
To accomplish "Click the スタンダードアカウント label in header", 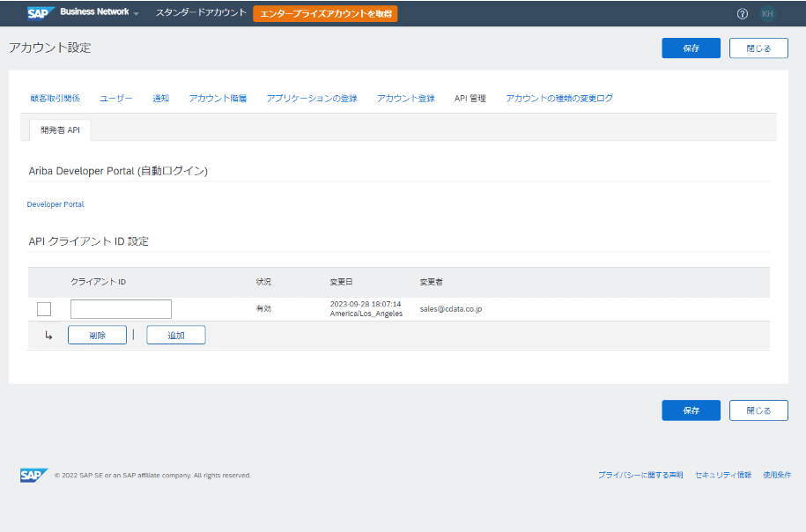I will click(201, 13).
